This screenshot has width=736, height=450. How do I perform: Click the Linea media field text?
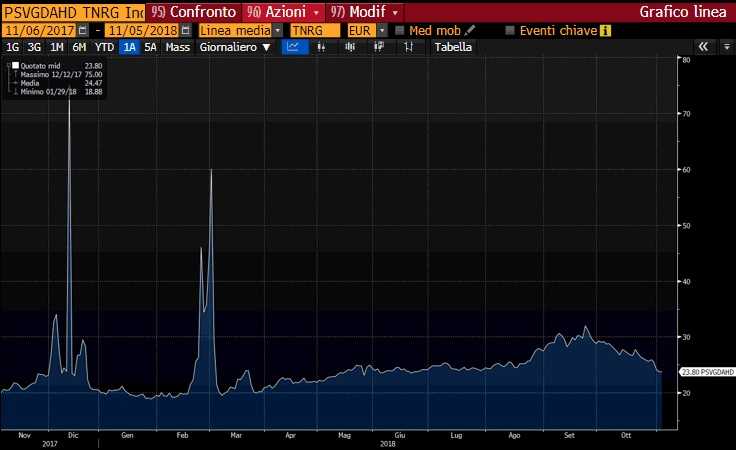pyautogui.click(x=235, y=31)
